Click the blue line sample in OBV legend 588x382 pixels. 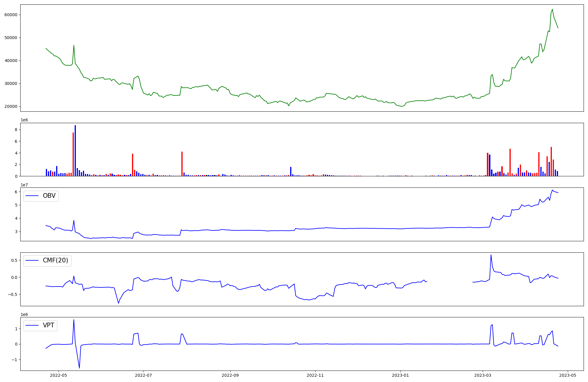pyautogui.click(x=32, y=196)
